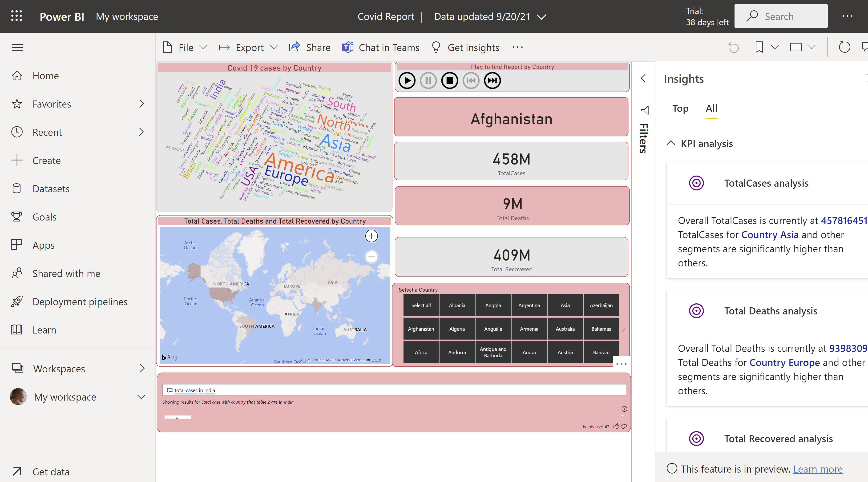Click the next country skip-forward icon
The height and width of the screenshot is (482, 868).
[x=492, y=81]
